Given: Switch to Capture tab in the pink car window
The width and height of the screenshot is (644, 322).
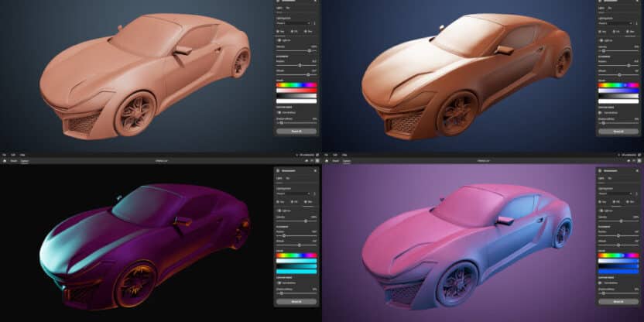Looking at the screenshot, I should 347,160.
